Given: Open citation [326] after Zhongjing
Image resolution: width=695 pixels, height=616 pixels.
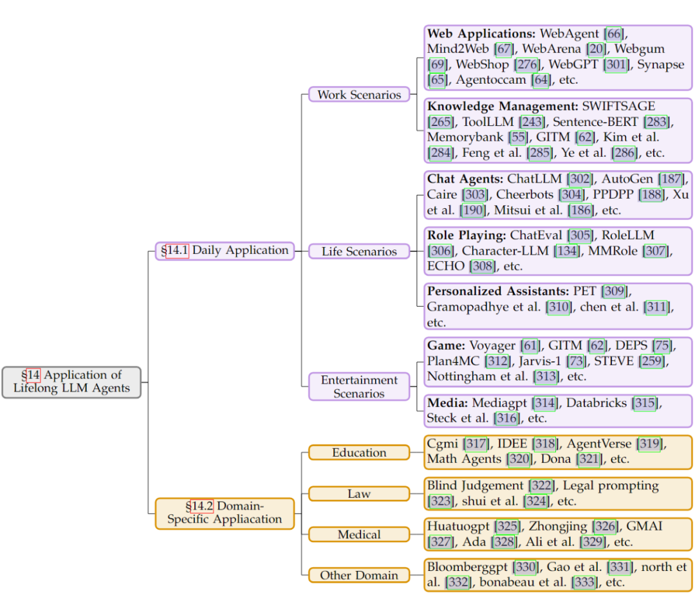Looking at the screenshot, I should [x=605, y=527].
